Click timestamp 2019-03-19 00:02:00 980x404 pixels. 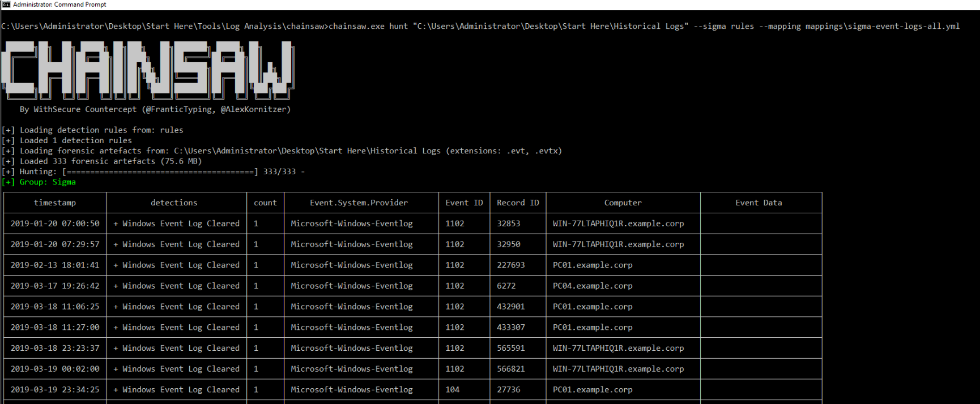[55, 369]
